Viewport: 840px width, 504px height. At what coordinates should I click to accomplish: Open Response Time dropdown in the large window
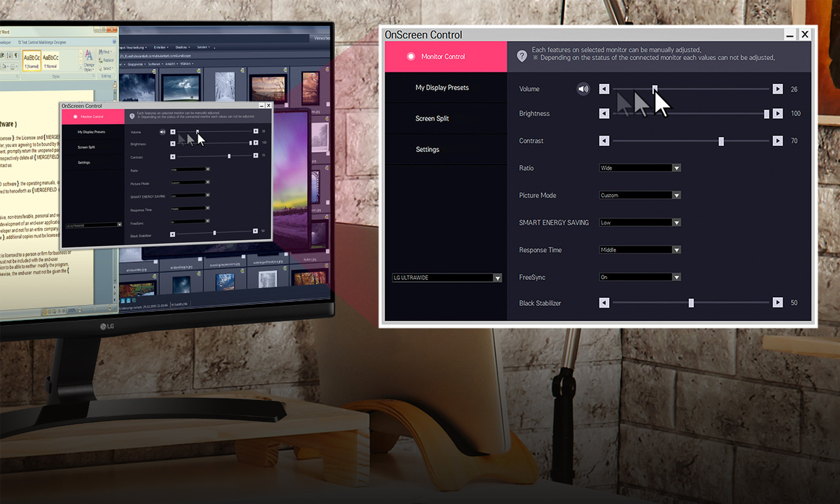pos(640,249)
